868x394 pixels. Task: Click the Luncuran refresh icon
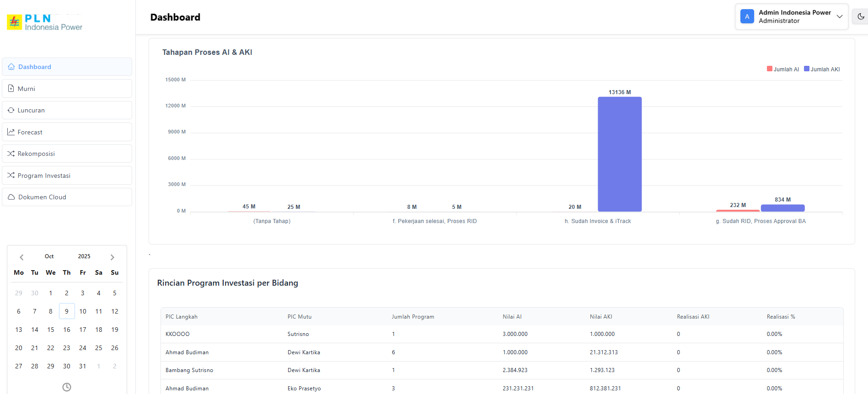point(11,110)
